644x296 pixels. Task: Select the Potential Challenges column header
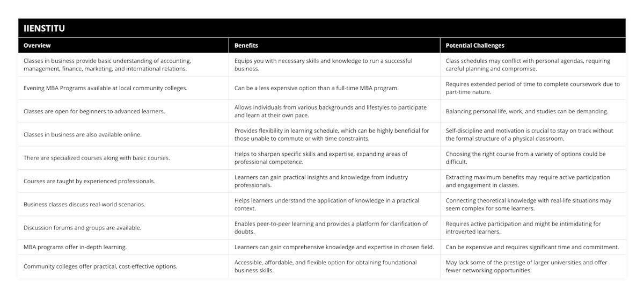[x=533, y=46]
